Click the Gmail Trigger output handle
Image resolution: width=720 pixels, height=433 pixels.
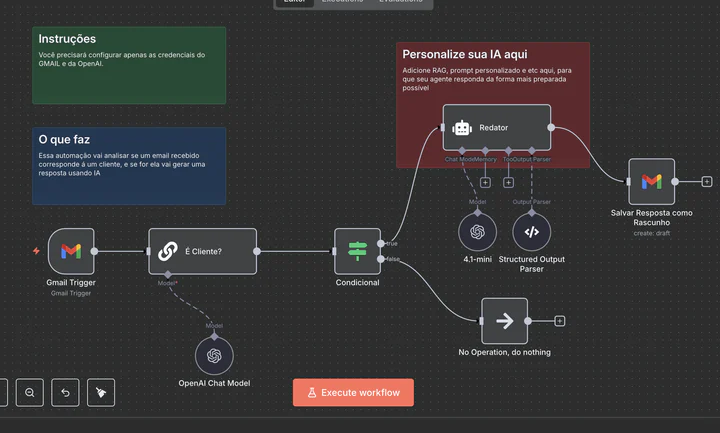(x=94, y=251)
